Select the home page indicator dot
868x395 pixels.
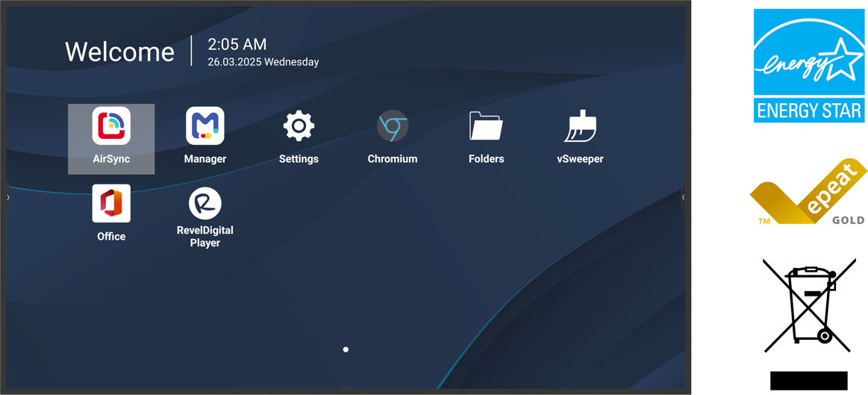(x=346, y=349)
